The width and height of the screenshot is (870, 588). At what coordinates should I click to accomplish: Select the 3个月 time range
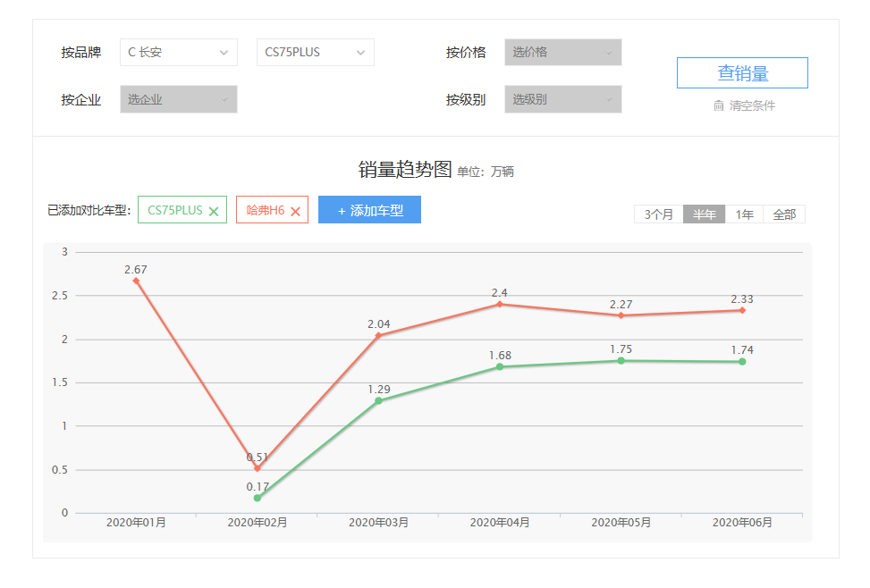pos(658,214)
